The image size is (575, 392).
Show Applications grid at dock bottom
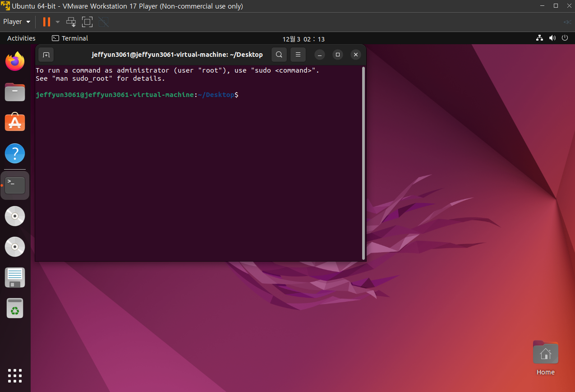[15, 375]
